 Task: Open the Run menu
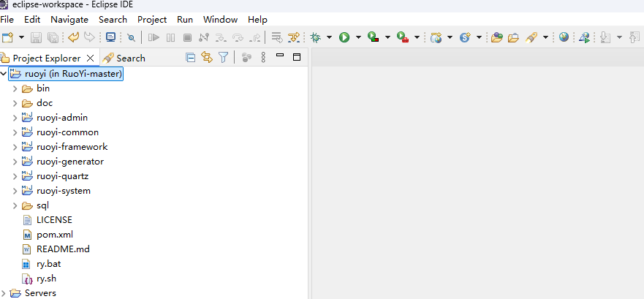(185, 19)
